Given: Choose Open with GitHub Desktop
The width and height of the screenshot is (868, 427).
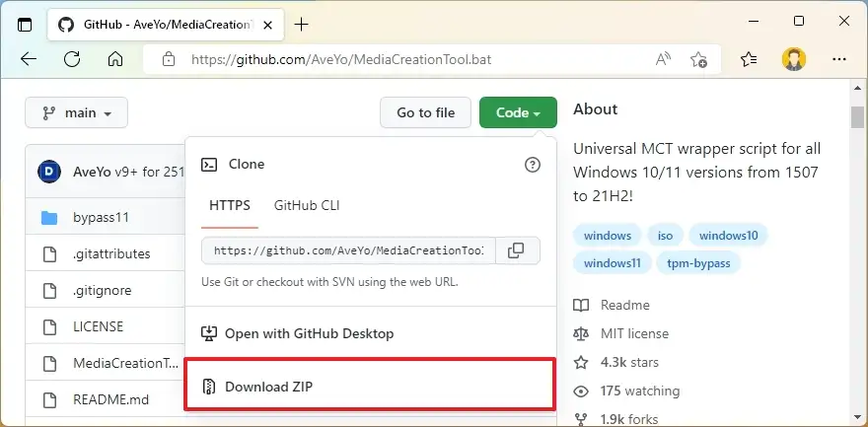Looking at the screenshot, I should coord(309,333).
